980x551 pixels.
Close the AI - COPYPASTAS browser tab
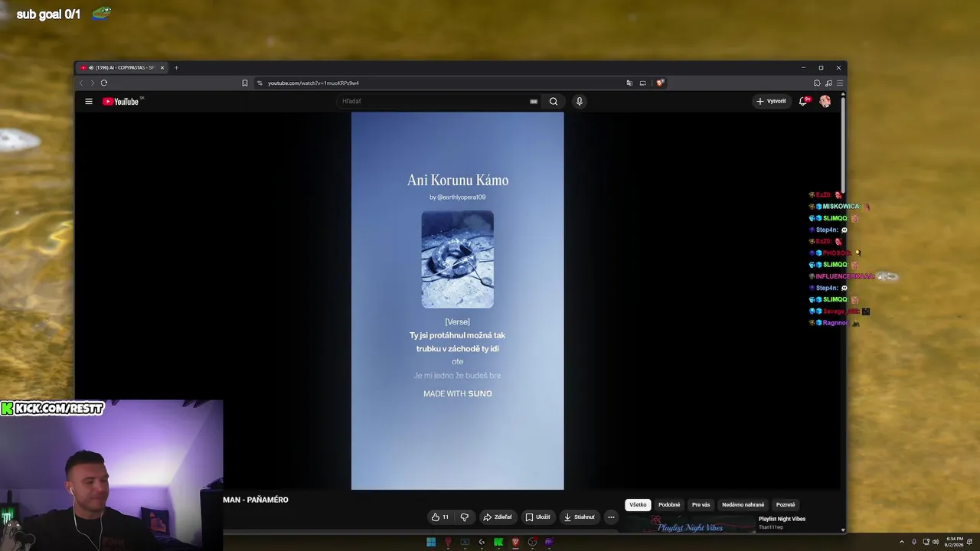point(162,67)
